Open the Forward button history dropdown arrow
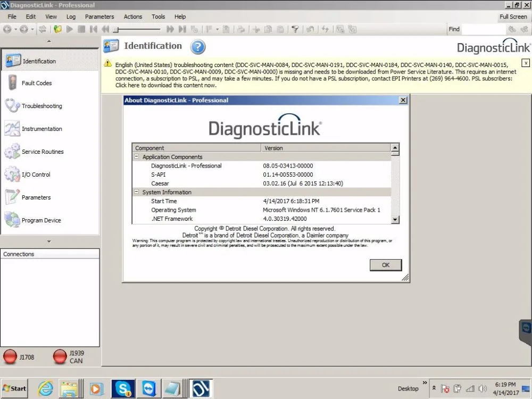532x399 pixels. point(32,29)
